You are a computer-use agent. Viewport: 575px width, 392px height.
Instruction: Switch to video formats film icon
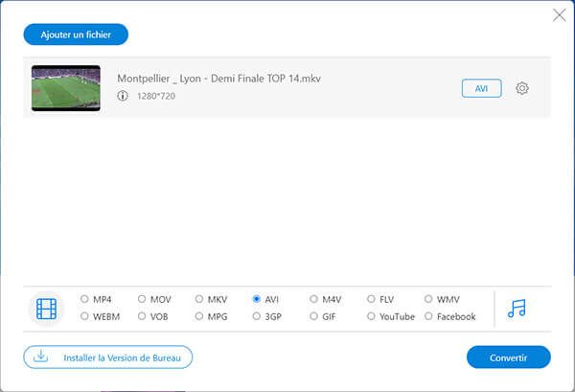pyautogui.click(x=47, y=308)
